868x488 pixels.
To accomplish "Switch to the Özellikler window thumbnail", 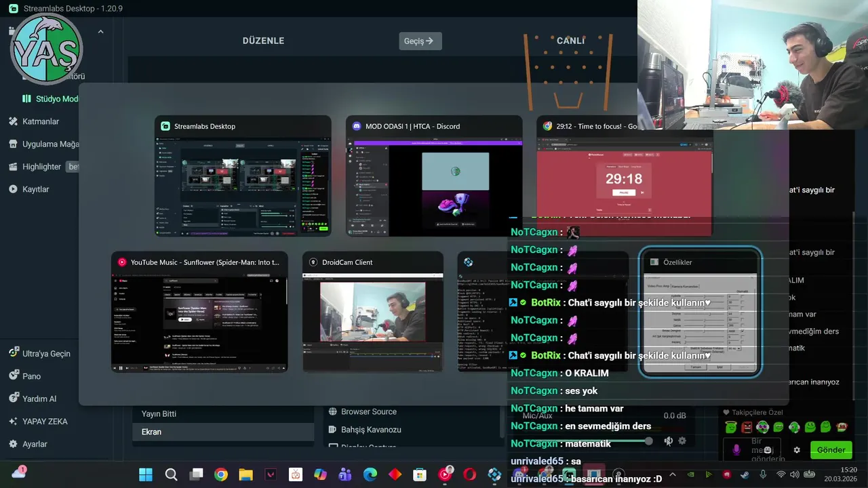I will click(700, 312).
